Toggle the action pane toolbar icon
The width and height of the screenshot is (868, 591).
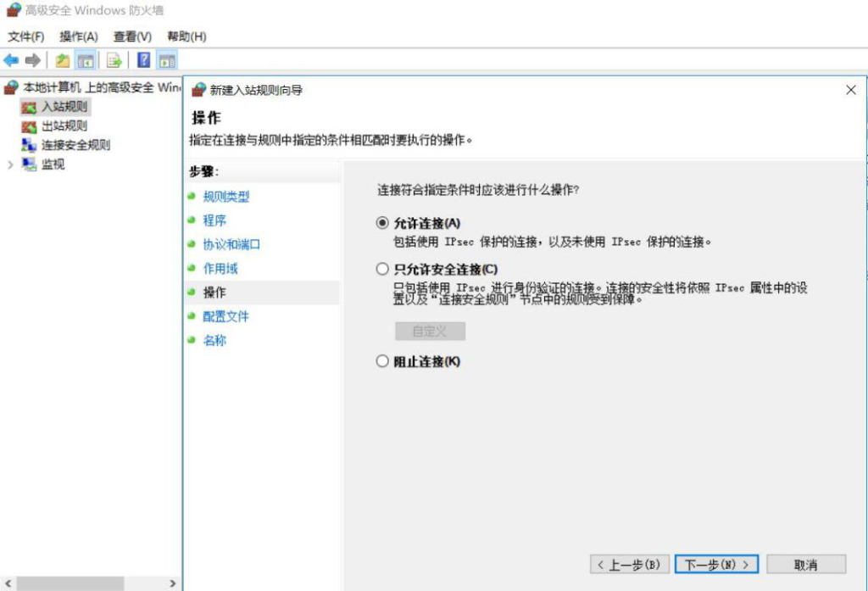coord(167,60)
